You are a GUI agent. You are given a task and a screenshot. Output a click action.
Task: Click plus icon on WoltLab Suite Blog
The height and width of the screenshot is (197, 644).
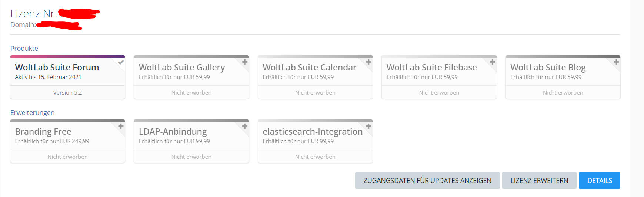point(616,62)
